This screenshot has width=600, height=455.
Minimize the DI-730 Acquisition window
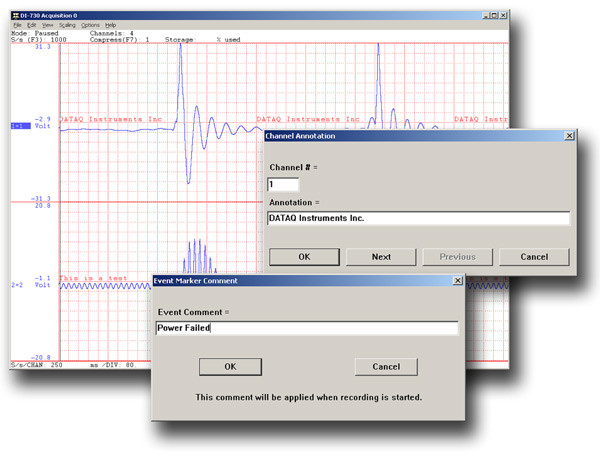tap(483, 16)
